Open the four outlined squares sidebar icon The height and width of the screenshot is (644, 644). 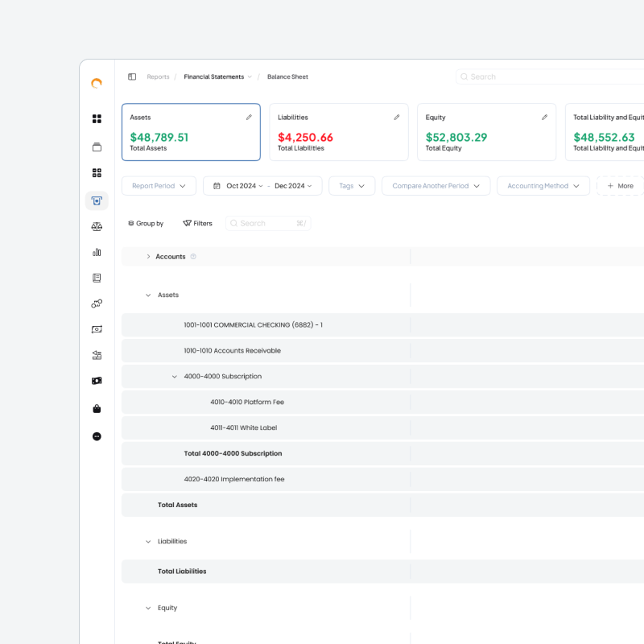tap(97, 173)
